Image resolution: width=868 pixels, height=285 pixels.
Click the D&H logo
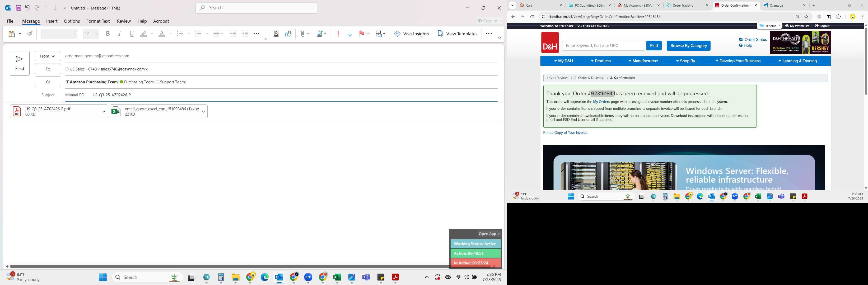tap(550, 42)
